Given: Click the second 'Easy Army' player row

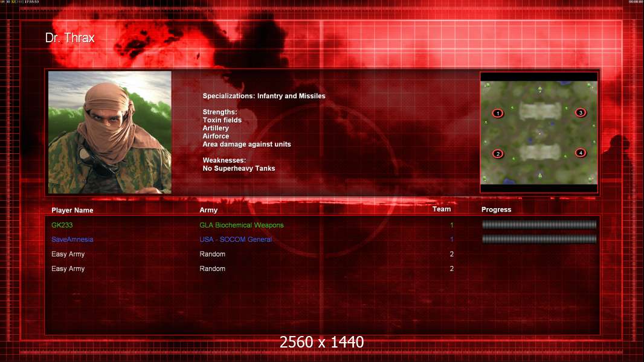Looking at the screenshot, I should pos(253,268).
